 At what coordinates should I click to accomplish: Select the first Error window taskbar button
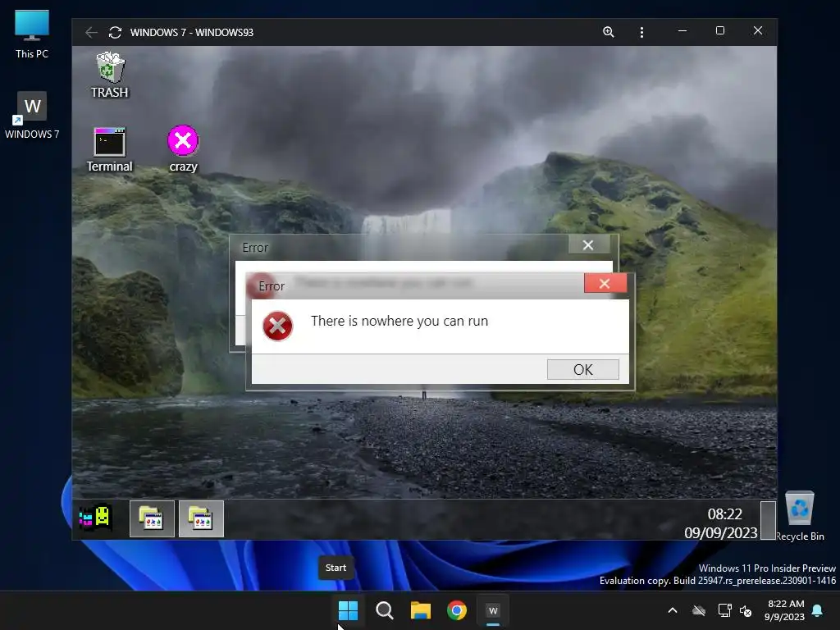tap(152, 518)
